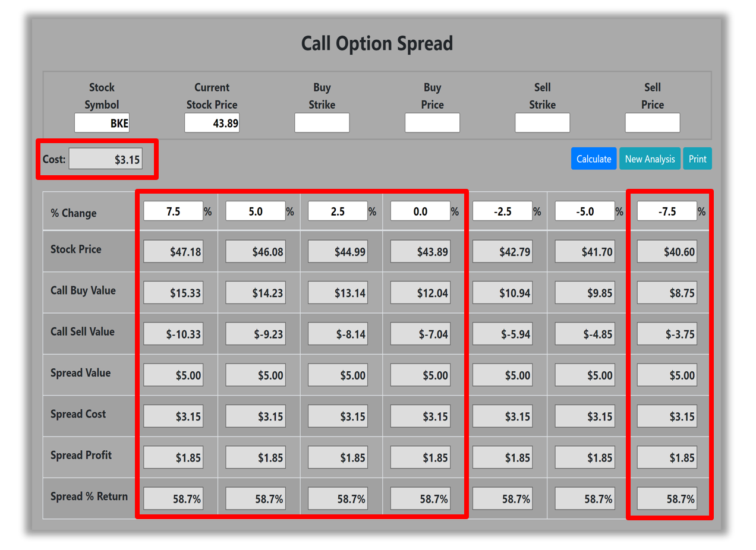Edit the -7.5 percent change input

click(667, 211)
